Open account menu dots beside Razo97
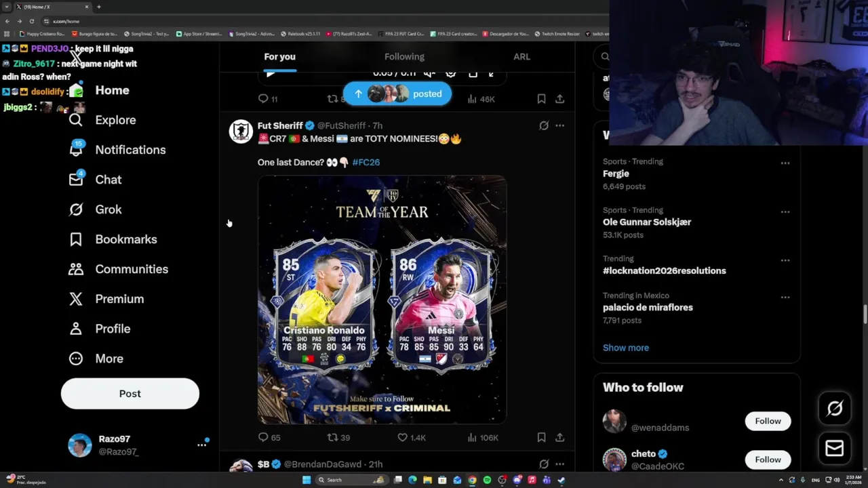868x488 pixels. 201,445
